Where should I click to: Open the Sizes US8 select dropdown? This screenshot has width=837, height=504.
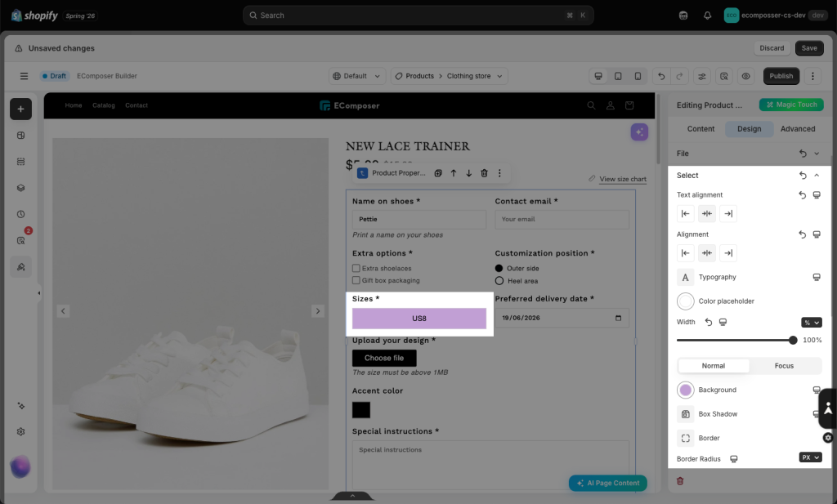coord(419,319)
